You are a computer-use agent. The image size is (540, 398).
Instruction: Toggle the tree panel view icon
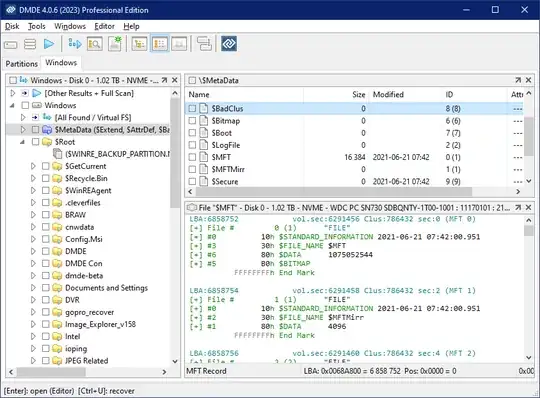pos(139,44)
